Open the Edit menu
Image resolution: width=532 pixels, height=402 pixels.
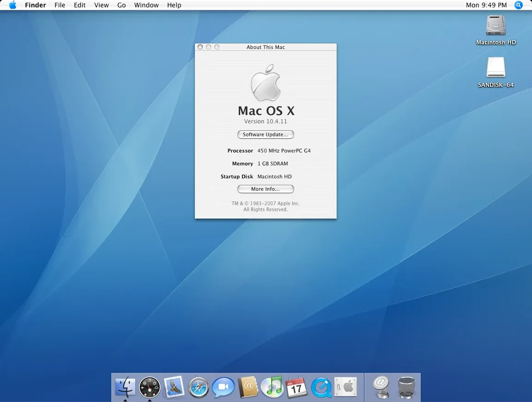pyautogui.click(x=80, y=5)
